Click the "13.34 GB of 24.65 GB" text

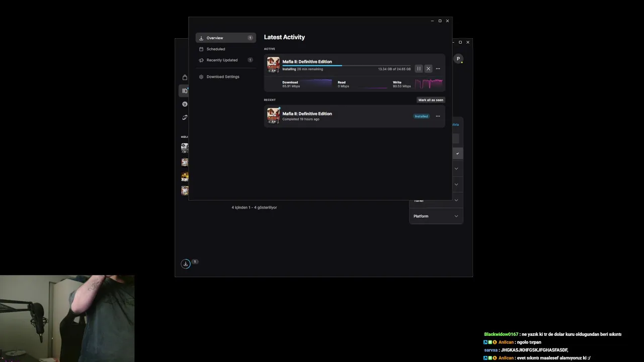(x=394, y=69)
